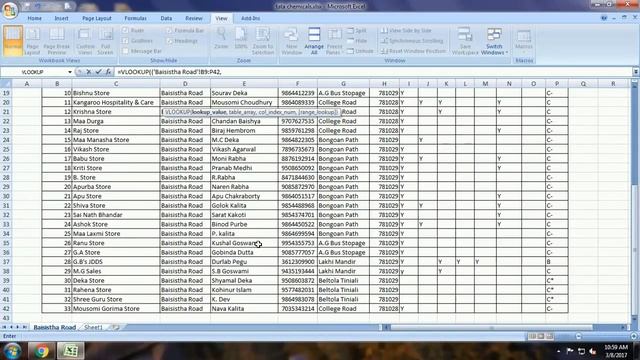Toggle the Ruler checkbox

click(125, 31)
